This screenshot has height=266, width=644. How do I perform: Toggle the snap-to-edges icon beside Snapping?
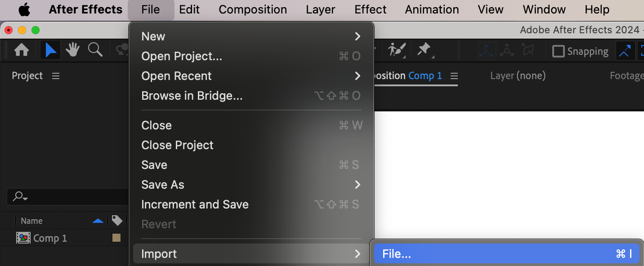coord(624,51)
